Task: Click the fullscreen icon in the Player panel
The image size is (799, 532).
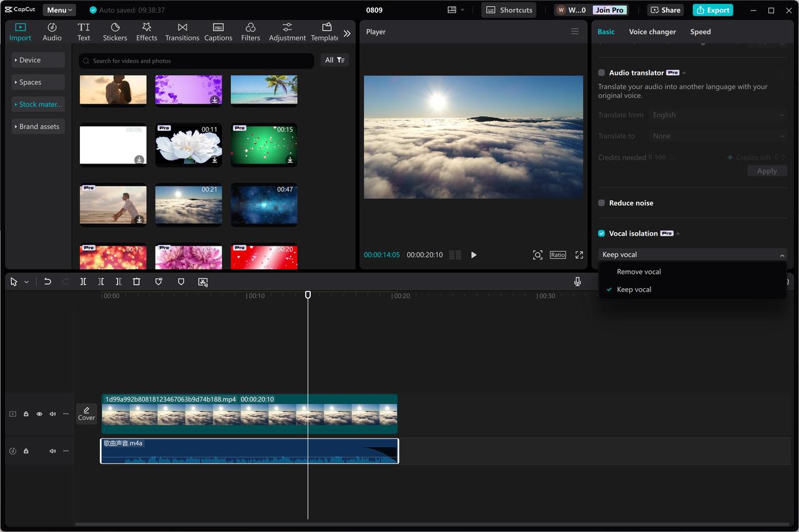Action: (x=579, y=254)
